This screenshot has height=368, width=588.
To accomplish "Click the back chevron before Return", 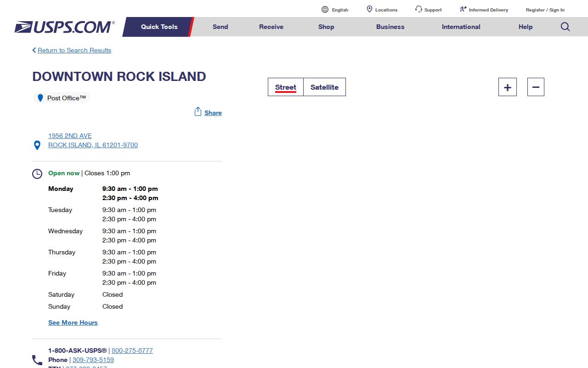I will pyautogui.click(x=34, y=50).
